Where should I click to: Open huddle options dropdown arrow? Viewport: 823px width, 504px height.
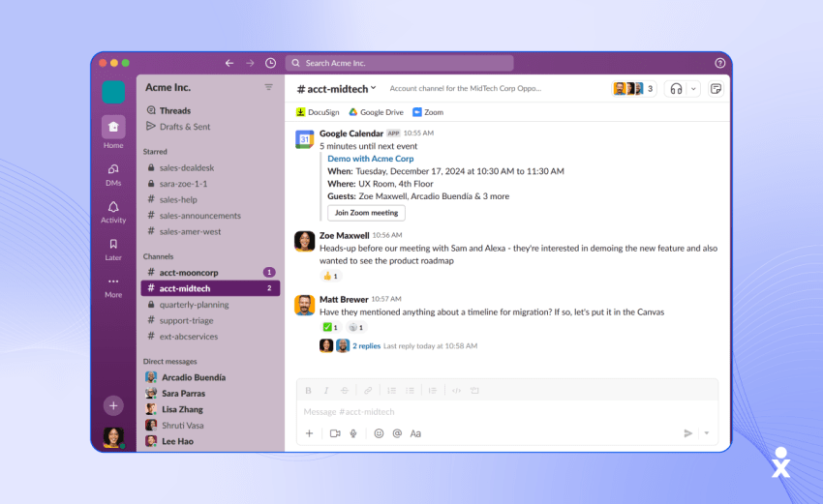(693, 89)
